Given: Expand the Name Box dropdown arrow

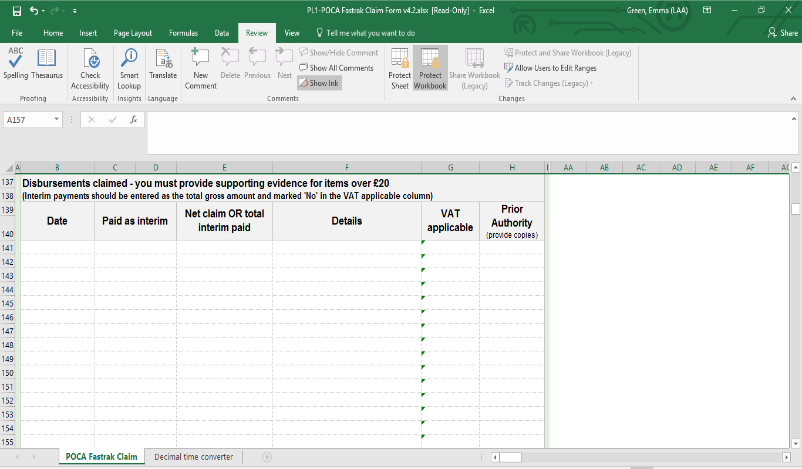Looking at the screenshot, I should [x=56, y=119].
